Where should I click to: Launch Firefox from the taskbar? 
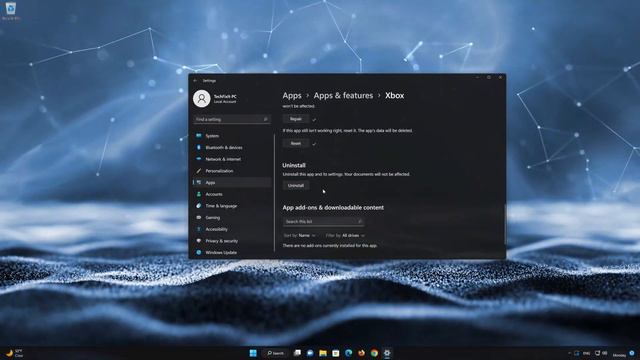361,353
